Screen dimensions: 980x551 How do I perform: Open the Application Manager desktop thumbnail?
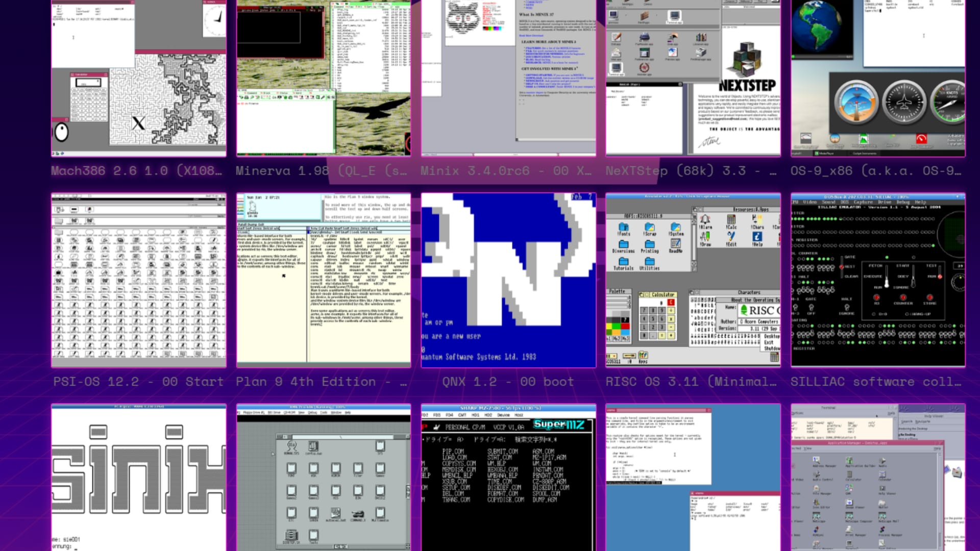point(878,478)
